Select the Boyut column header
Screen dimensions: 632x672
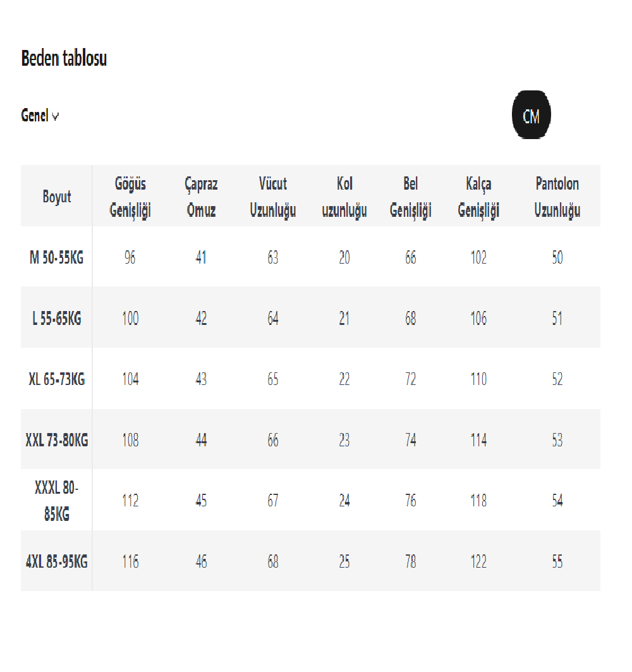pyautogui.click(x=57, y=197)
